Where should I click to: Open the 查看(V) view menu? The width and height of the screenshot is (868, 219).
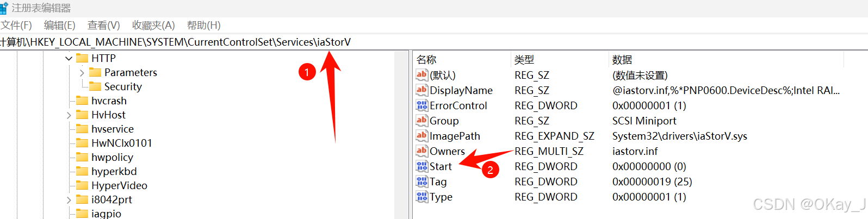(103, 25)
